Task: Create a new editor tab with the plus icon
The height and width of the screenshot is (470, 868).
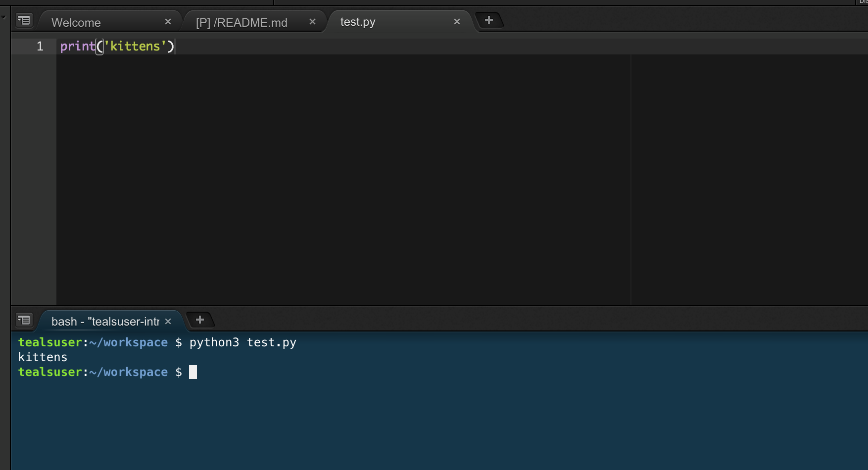Action: 489,20
